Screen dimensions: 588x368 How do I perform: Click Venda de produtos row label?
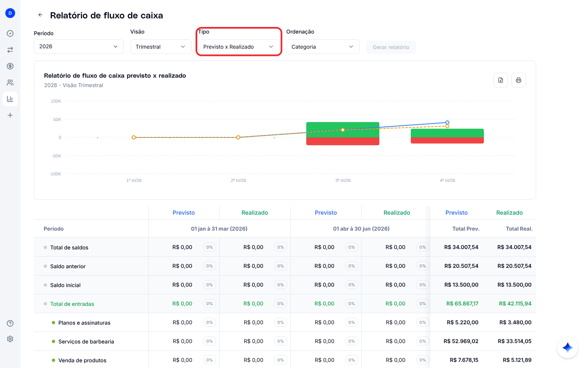click(x=82, y=360)
